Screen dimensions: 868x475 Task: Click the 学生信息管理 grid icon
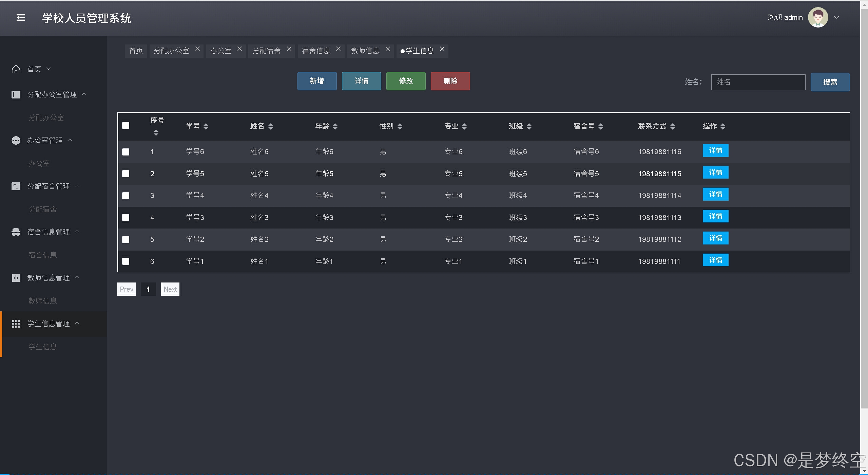point(16,324)
